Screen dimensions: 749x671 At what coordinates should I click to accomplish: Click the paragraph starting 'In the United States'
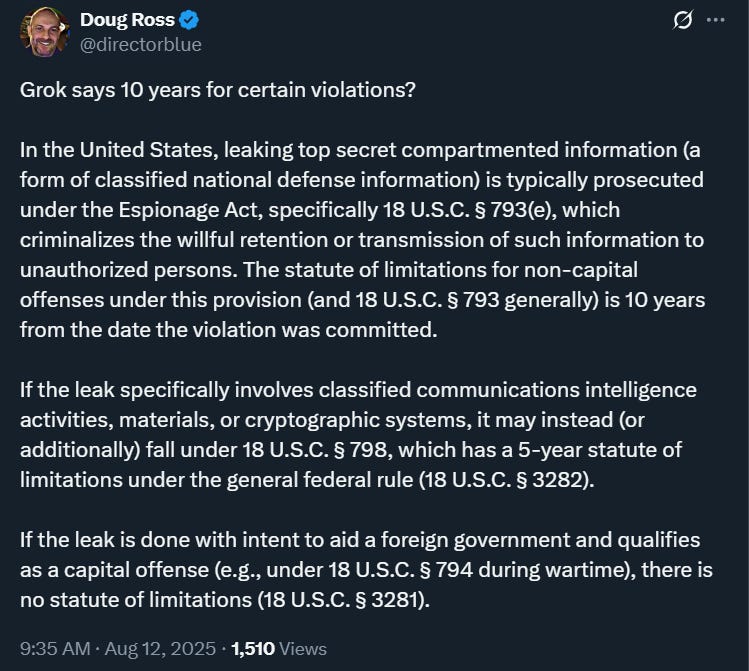click(x=360, y=240)
